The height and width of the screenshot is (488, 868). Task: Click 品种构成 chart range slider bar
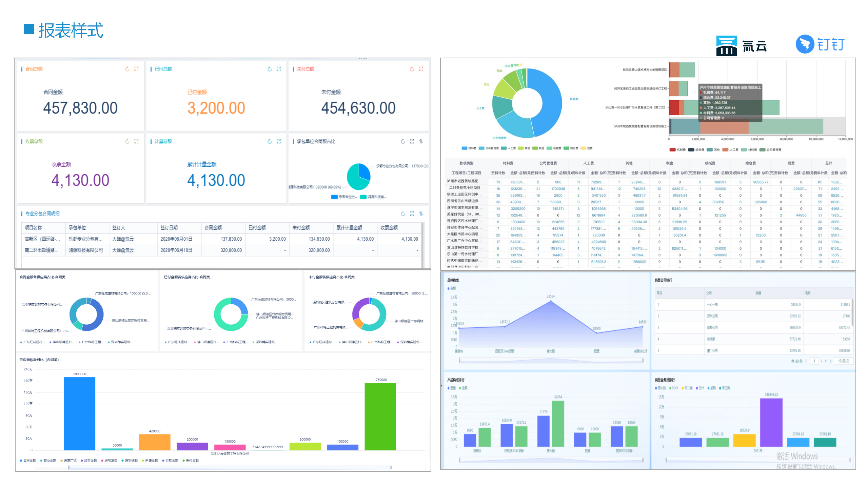click(551, 361)
